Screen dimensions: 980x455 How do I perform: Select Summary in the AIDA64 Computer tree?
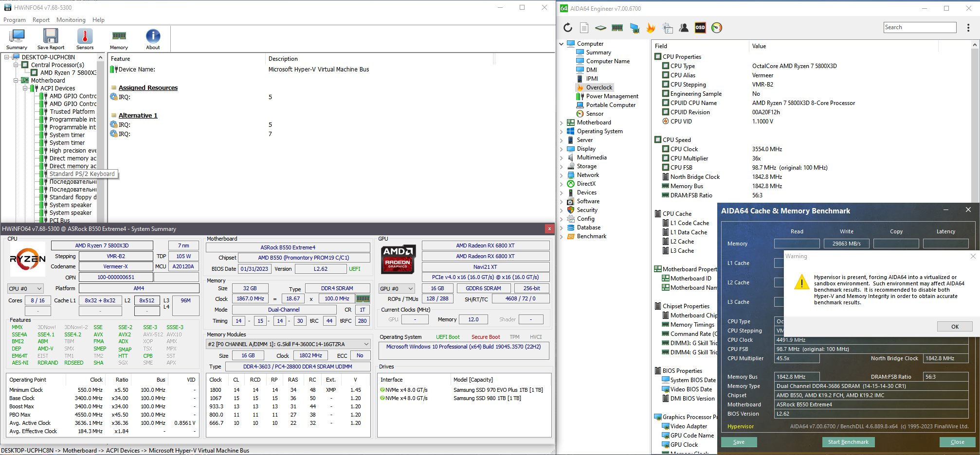click(x=599, y=52)
